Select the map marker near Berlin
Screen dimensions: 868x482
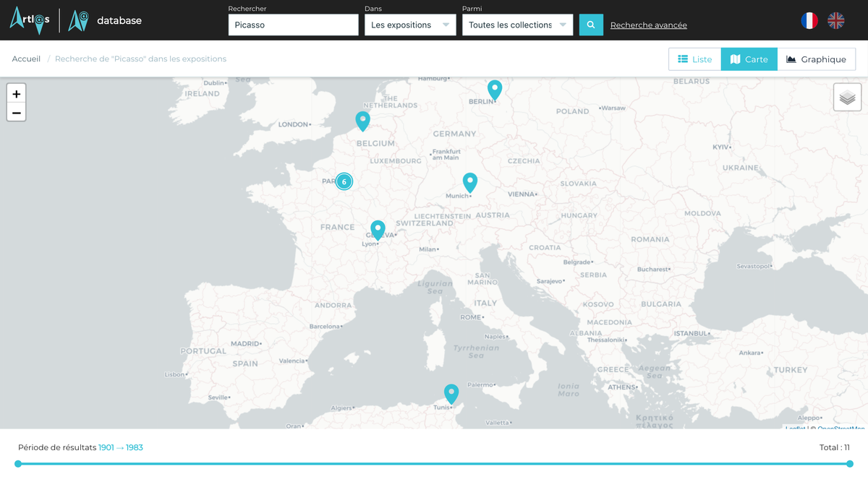tap(494, 90)
